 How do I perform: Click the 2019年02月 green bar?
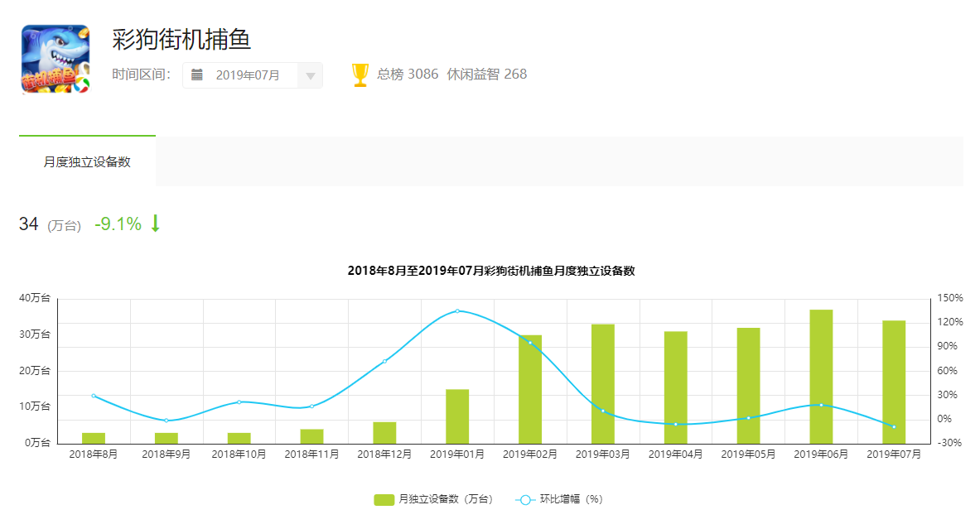[x=530, y=389]
